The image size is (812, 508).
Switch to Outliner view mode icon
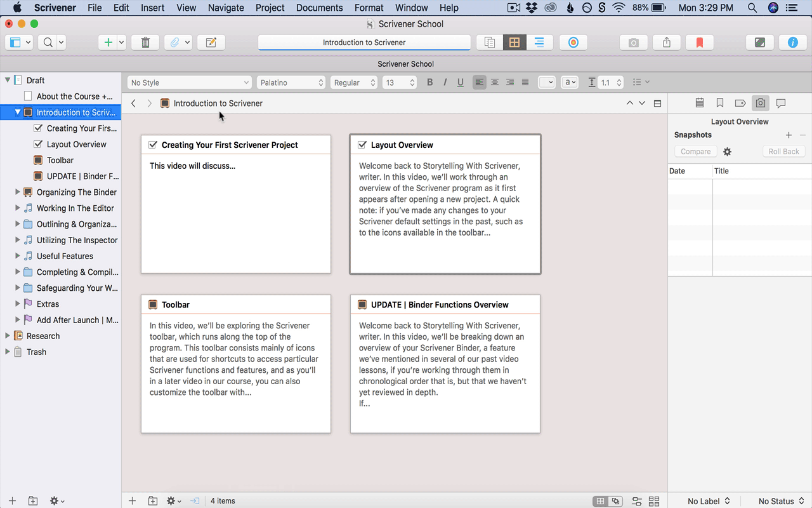(x=539, y=43)
